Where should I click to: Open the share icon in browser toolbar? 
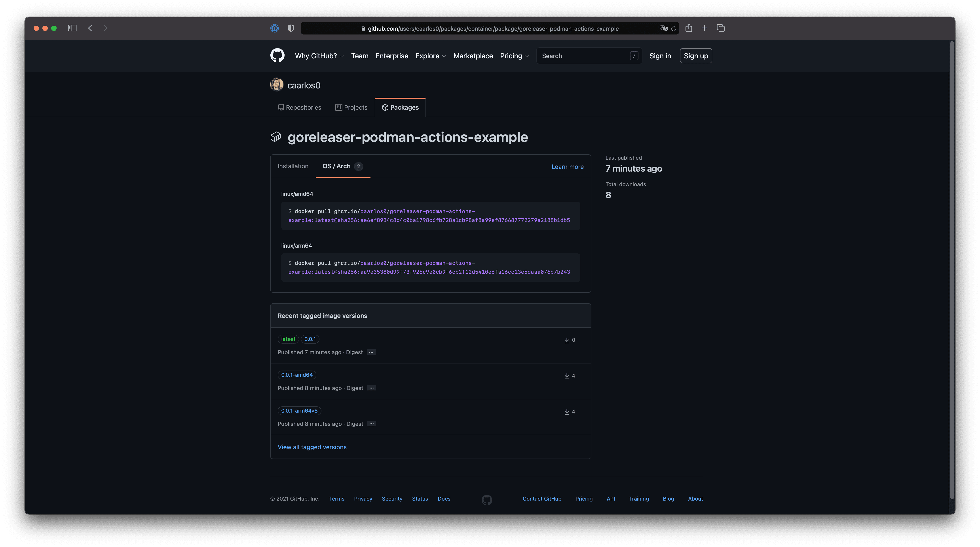689,28
